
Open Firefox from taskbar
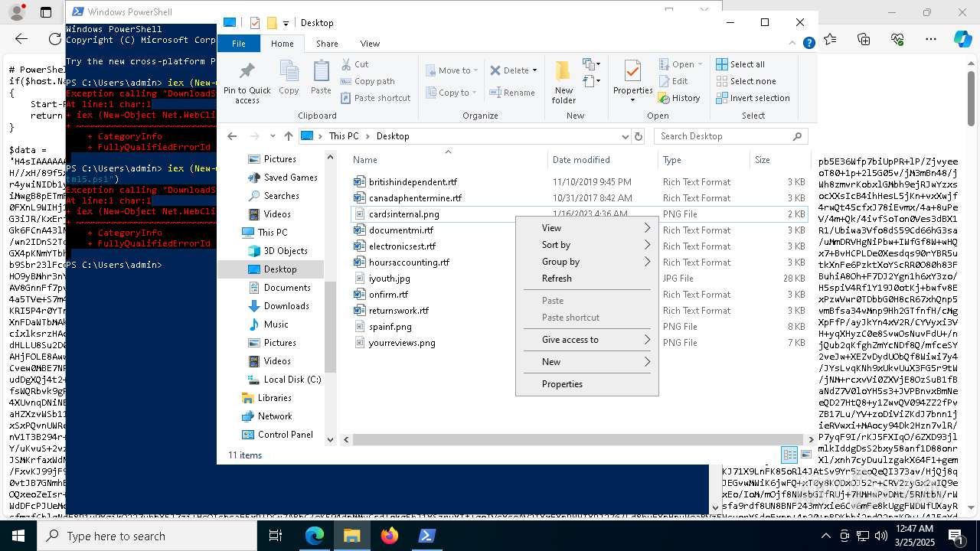[390, 536]
